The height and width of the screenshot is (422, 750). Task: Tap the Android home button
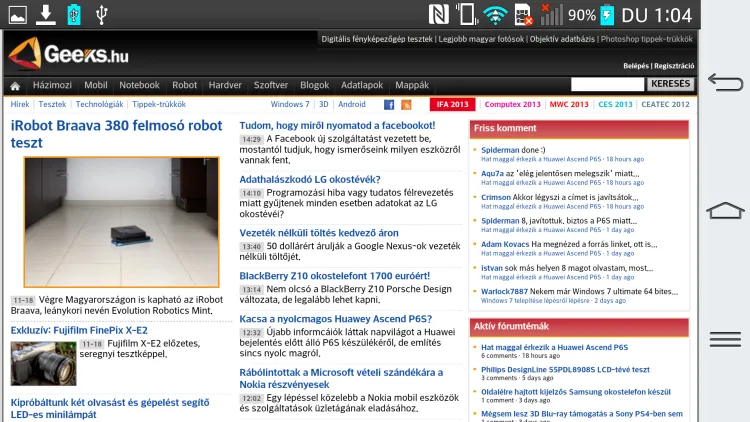725,210
